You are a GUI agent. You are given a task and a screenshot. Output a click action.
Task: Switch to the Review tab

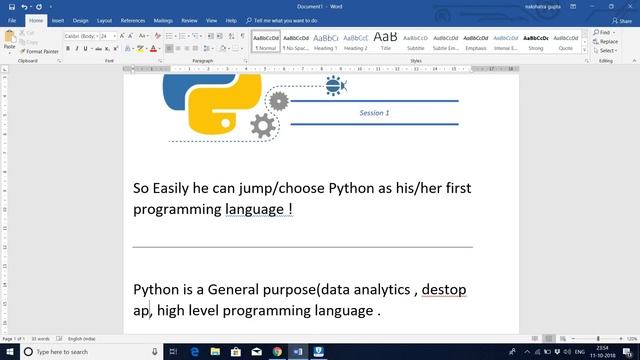(189, 20)
